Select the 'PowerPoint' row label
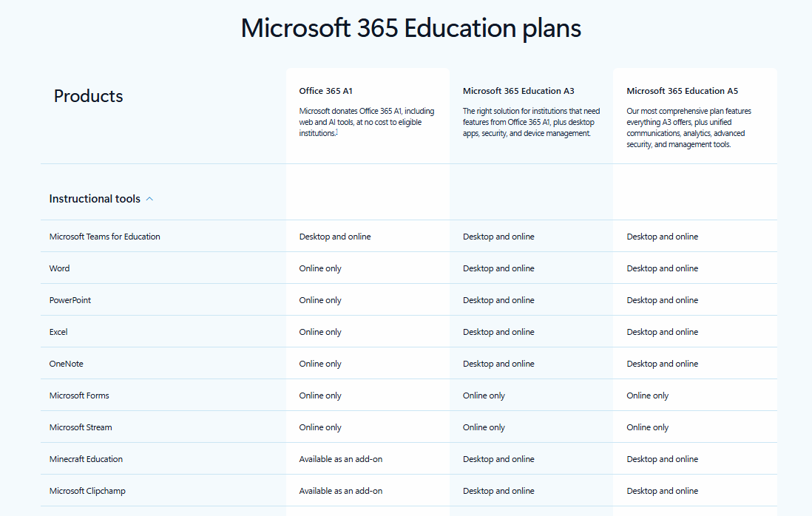Viewport: 812px width, 516px height. coord(70,300)
